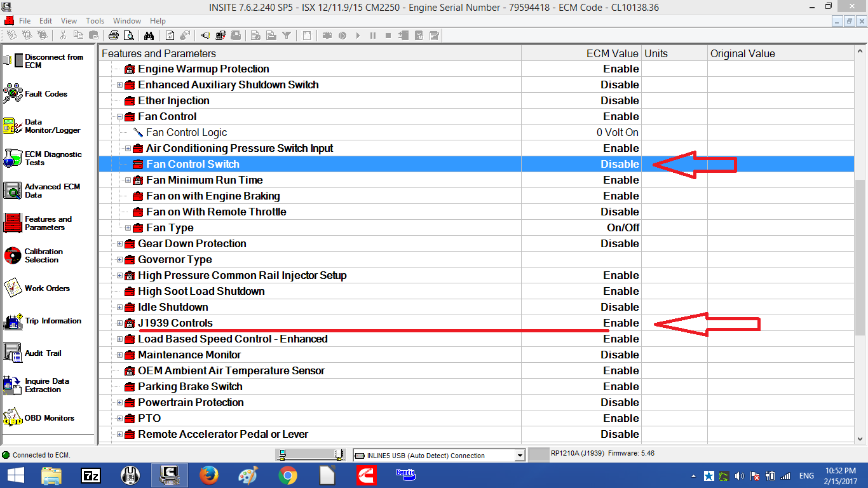
Task: Click the Features and Parameters column header
Action: coord(310,53)
